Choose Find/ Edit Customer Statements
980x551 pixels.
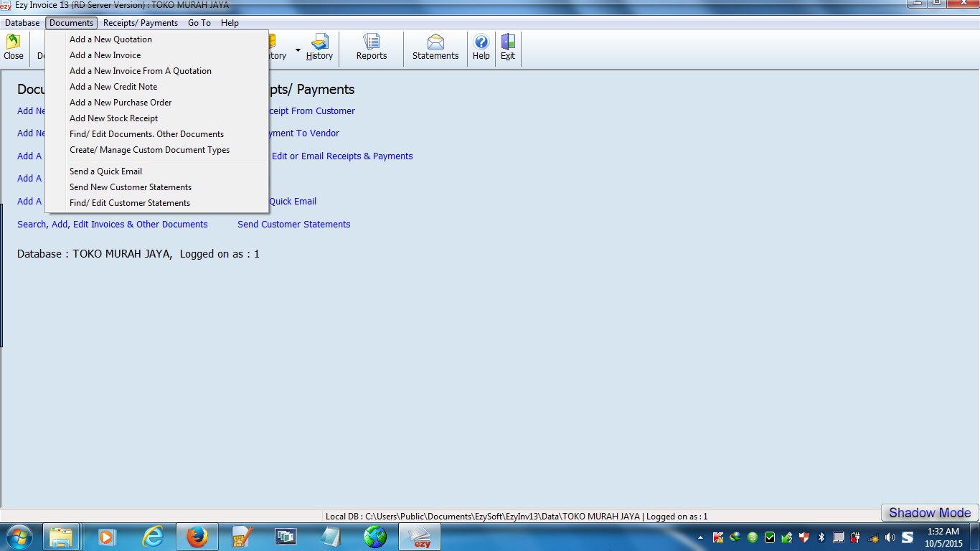click(157, 203)
